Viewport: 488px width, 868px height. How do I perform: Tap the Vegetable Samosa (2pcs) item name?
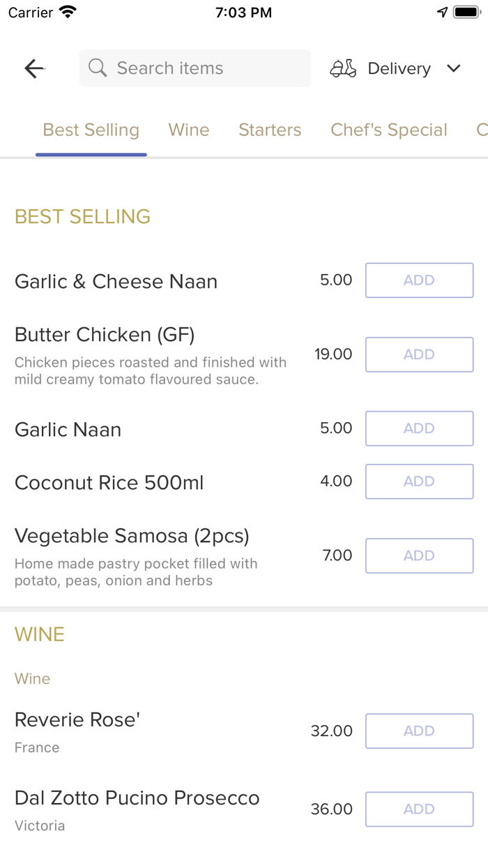(x=132, y=536)
